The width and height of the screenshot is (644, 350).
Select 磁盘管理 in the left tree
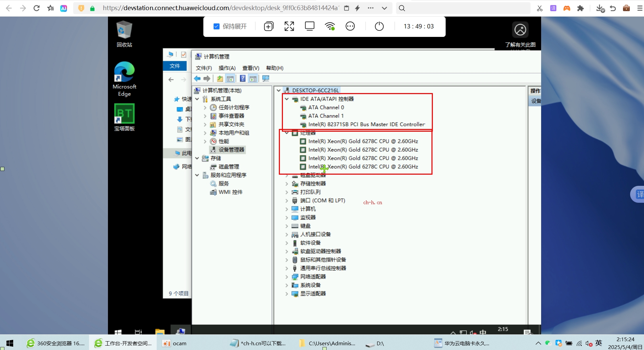pyautogui.click(x=228, y=167)
